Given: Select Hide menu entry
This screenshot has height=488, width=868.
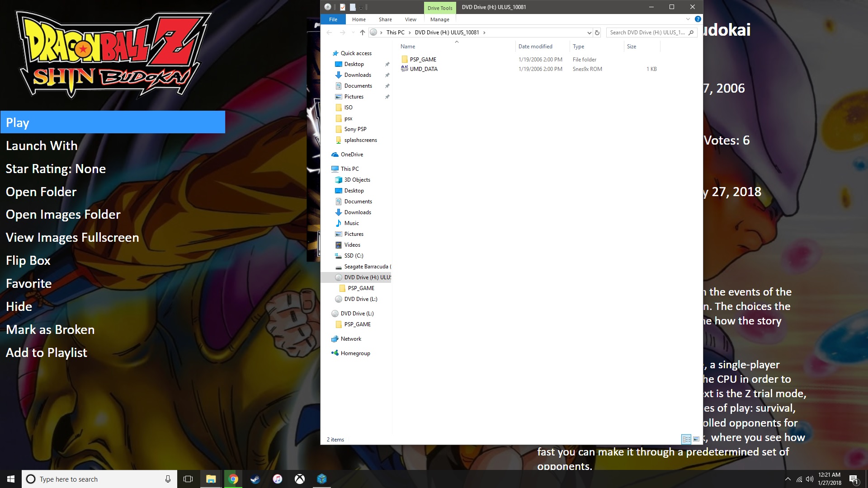Looking at the screenshot, I should click(x=19, y=306).
